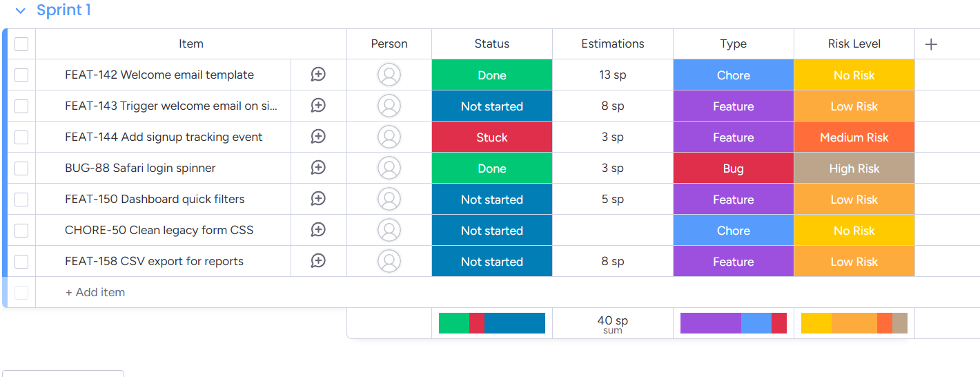Click the Risk Level column header
This screenshot has width=980, height=377.
(854, 44)
